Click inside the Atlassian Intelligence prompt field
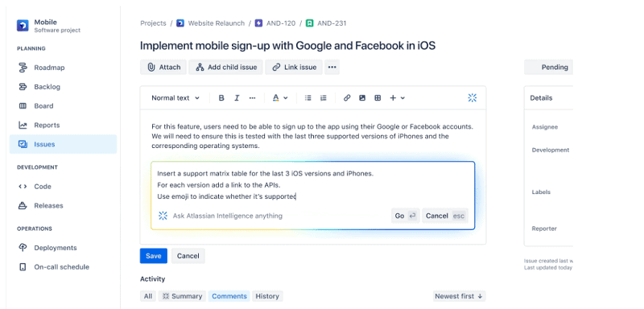 tap(312, 184)
